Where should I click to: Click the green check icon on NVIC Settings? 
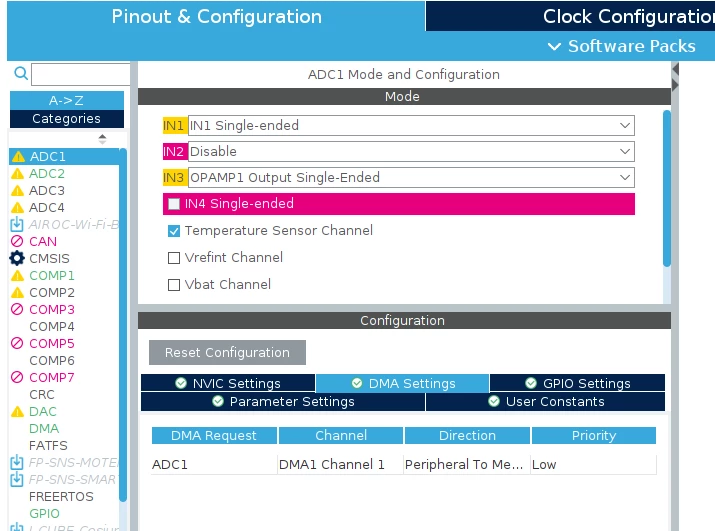pyautogui.click(x=181, y=383)
